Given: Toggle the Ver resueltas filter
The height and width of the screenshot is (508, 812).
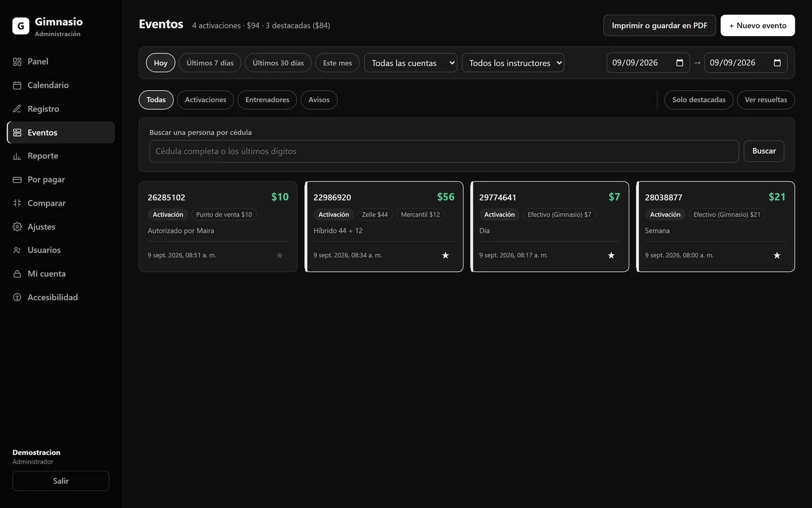Looking at the screenshot, I should pyautogui.click(x=766, y=100).
